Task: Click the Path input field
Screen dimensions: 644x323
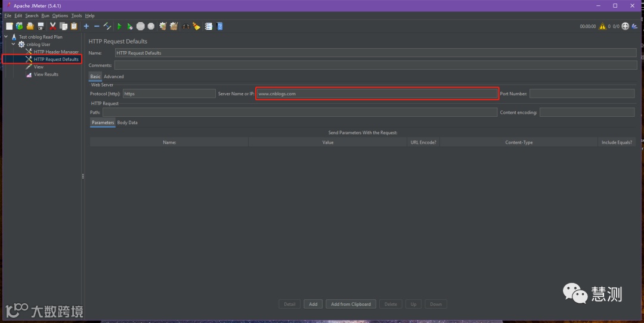Action: [300, 112]
